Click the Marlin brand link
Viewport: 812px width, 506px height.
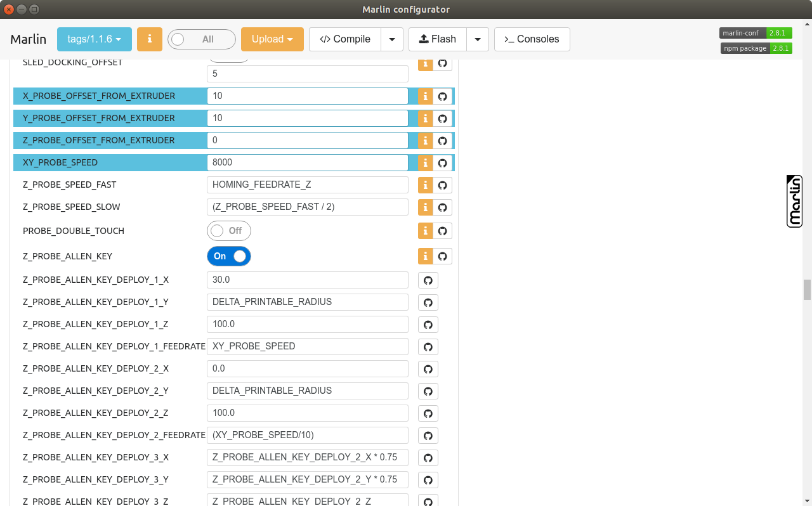click(x=29, y=39)
